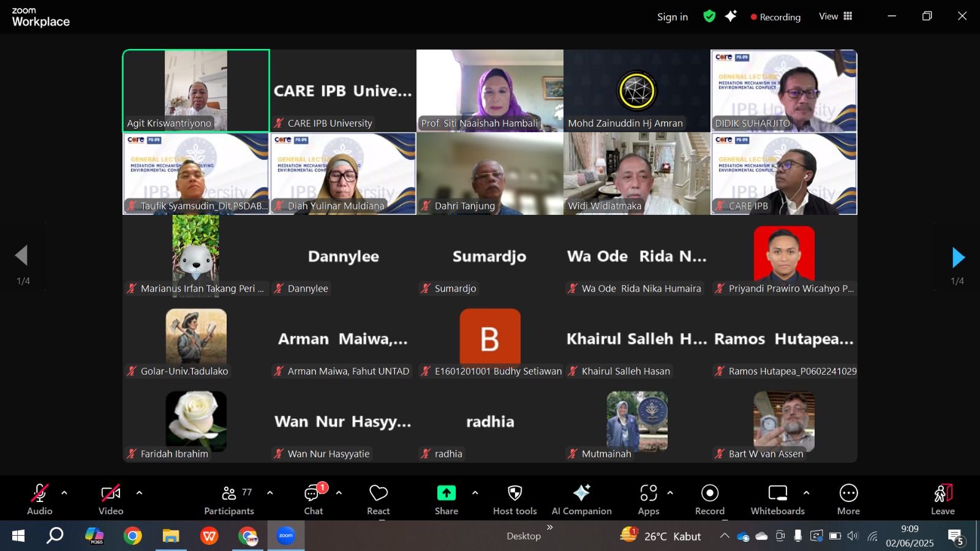Click the green Share screen icon
The height and width of the screenshot is (551, 980).
coord(446,493)
